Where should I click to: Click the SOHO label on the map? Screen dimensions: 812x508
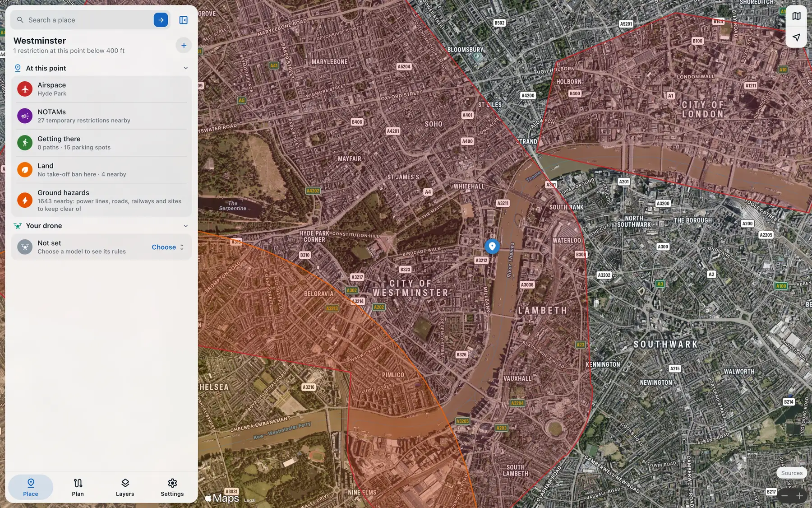pyautogui.click(x=434, y=124)
